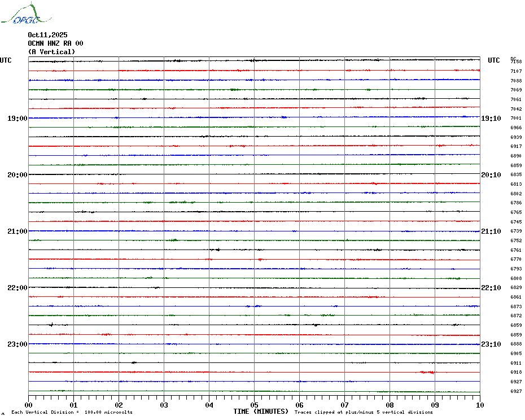Click the 19:10 time label on right
The width and height of the screenshot is (525, 420).
[491, 119]
